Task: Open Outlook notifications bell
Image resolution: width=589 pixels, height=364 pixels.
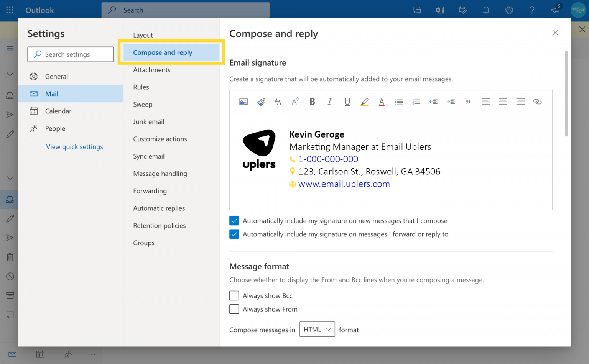Action: pyautogui.click(x=486, y=10)
